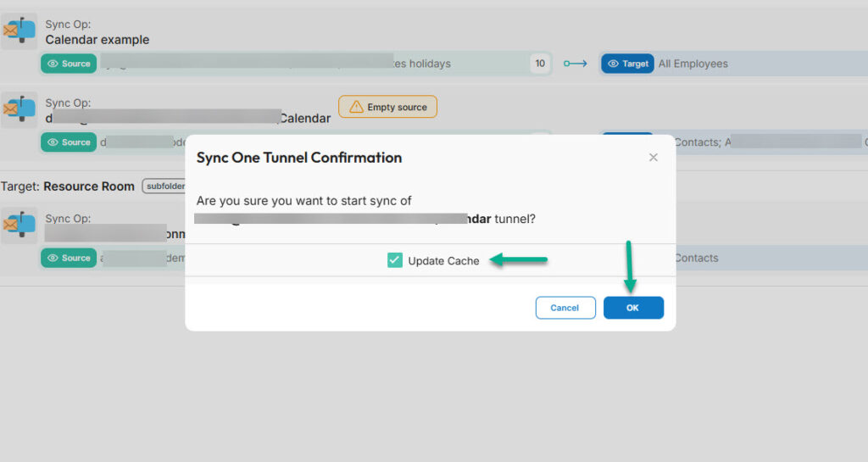Click the Empty source warning badge
This screenshot has width=868, height=462.
point(388,107)
